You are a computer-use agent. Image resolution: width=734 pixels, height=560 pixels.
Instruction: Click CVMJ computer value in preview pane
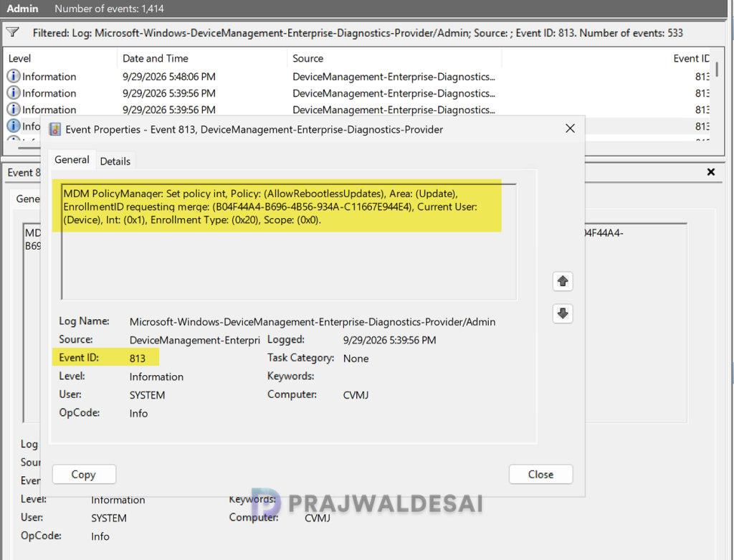pyautogui.click(x=318, y=518)
